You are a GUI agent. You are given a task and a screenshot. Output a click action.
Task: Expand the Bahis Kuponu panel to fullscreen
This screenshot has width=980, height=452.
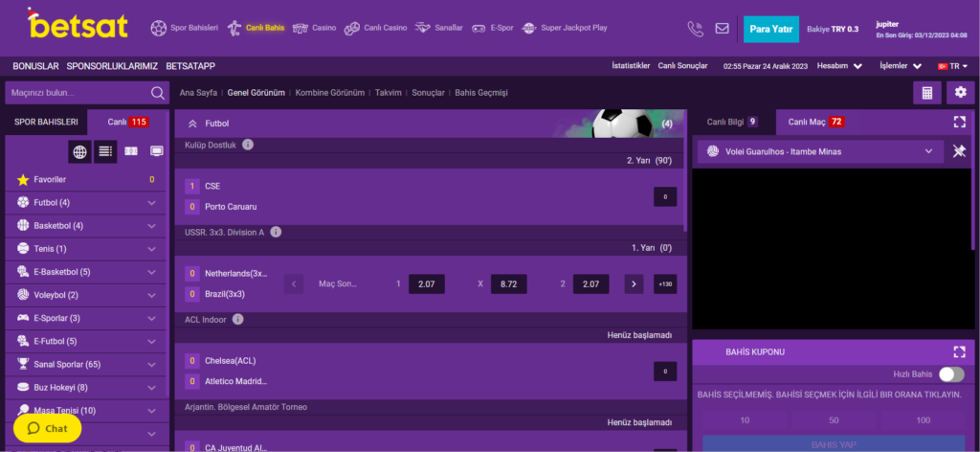[x=959, y=352]
